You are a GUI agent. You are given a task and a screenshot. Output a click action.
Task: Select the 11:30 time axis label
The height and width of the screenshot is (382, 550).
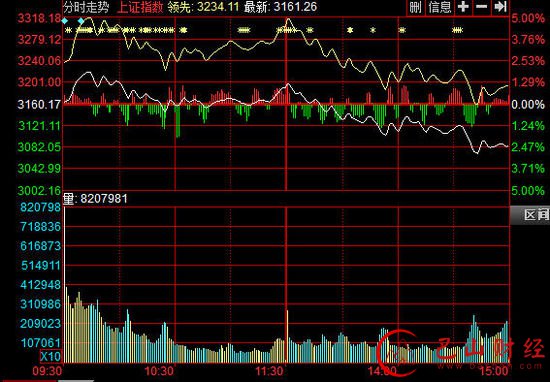[x=270, y=371]
